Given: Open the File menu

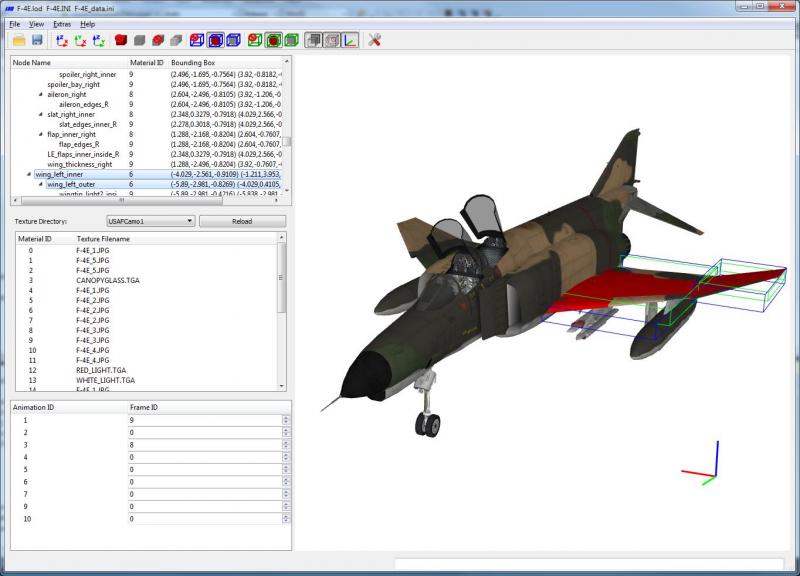Looking at the screenshot, I should (x=15, y=24).
